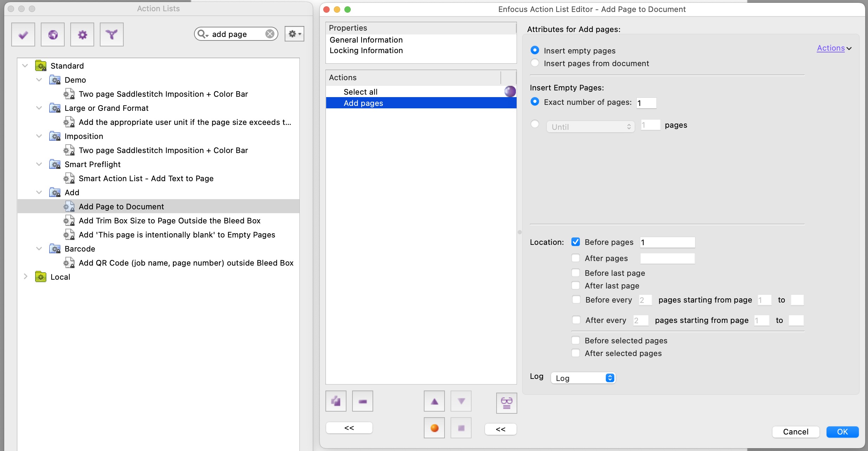
Task: Click the add action icon below actions panel
Action: [336, 401]
